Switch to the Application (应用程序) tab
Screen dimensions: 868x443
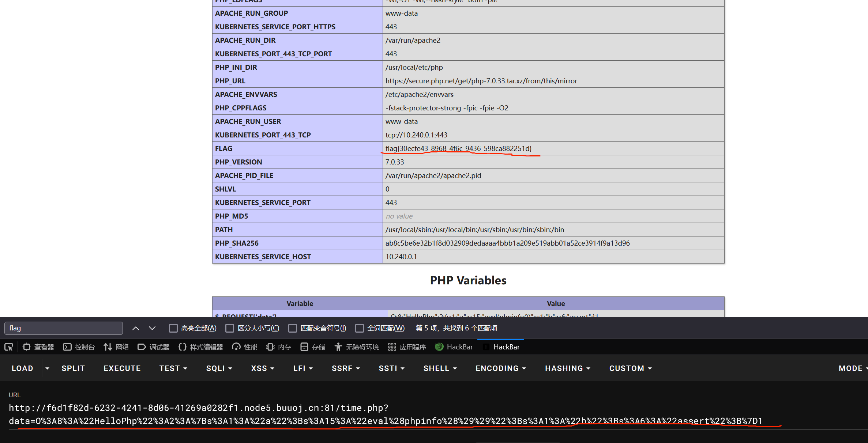[x=407, y=347]
